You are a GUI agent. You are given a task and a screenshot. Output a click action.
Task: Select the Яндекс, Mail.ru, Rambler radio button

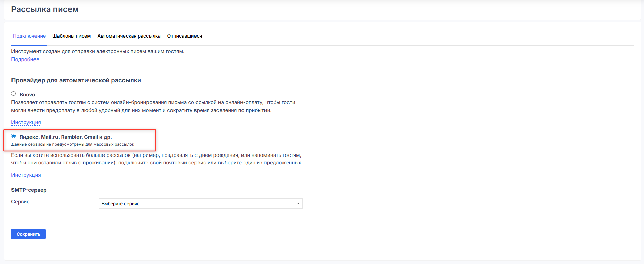coord(14,136)
